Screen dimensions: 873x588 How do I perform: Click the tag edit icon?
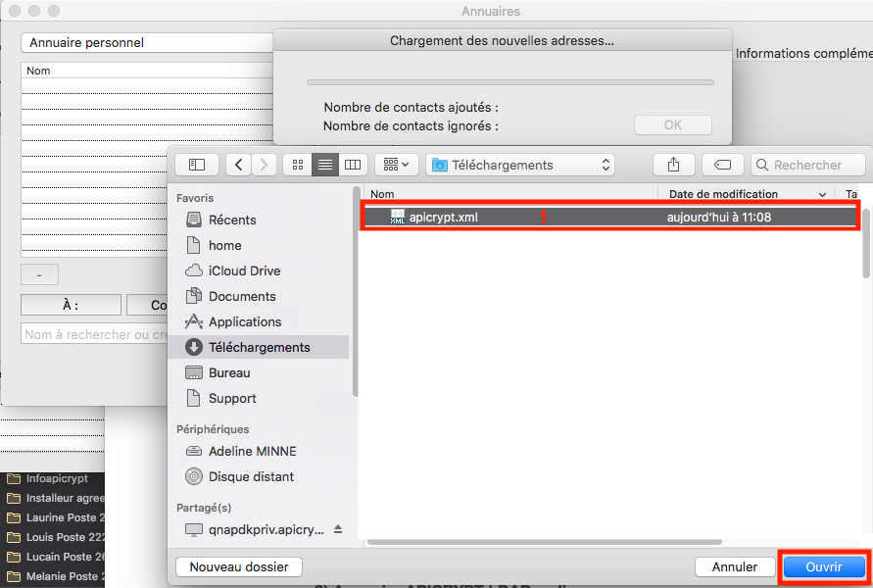[722, 165]
